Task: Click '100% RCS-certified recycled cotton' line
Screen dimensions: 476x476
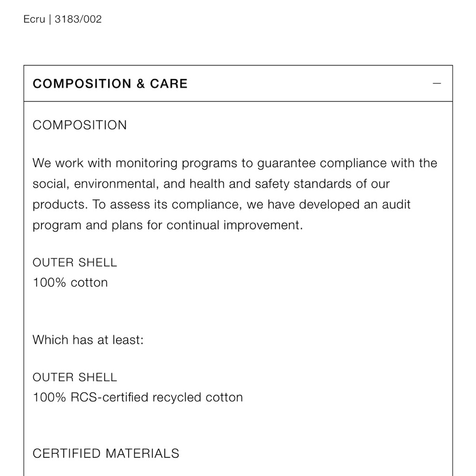Action: (x=138, y=397)
